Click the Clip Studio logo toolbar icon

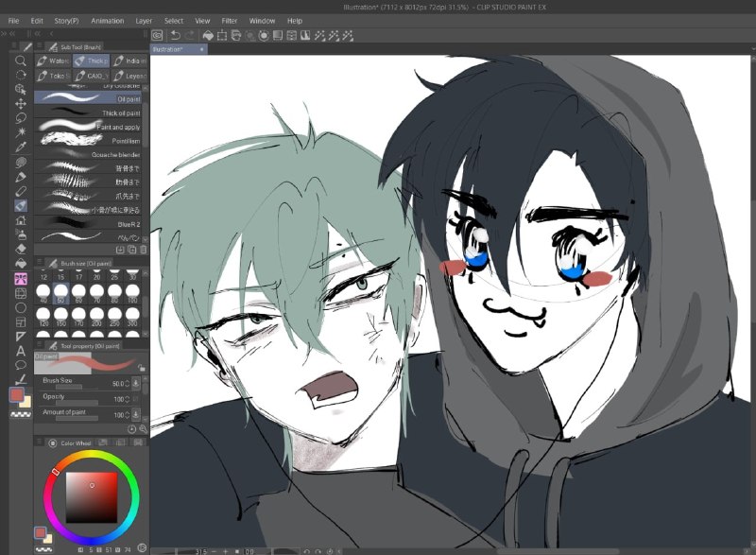[x=157, y=36]
